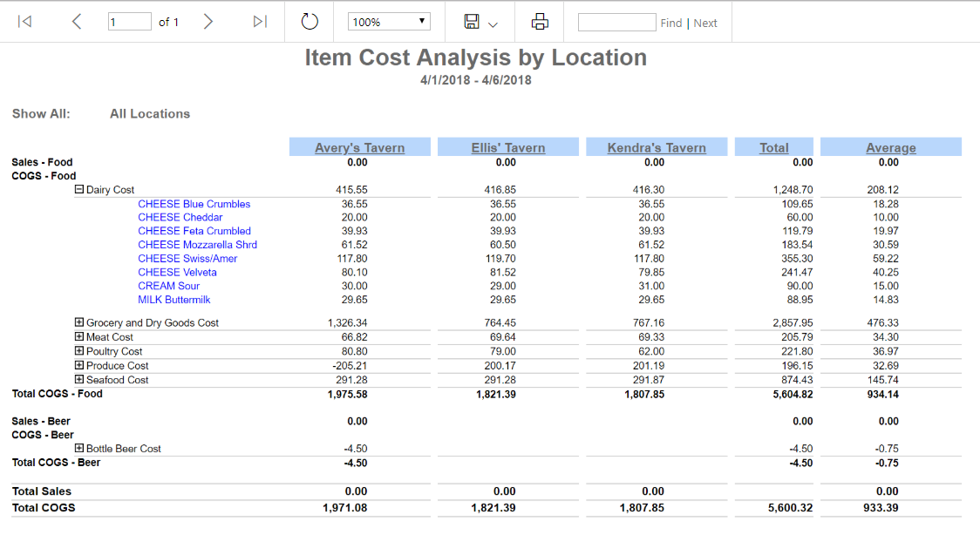
Task: Click Poultry Cost average 36.97
Action: tap(886, 351)
